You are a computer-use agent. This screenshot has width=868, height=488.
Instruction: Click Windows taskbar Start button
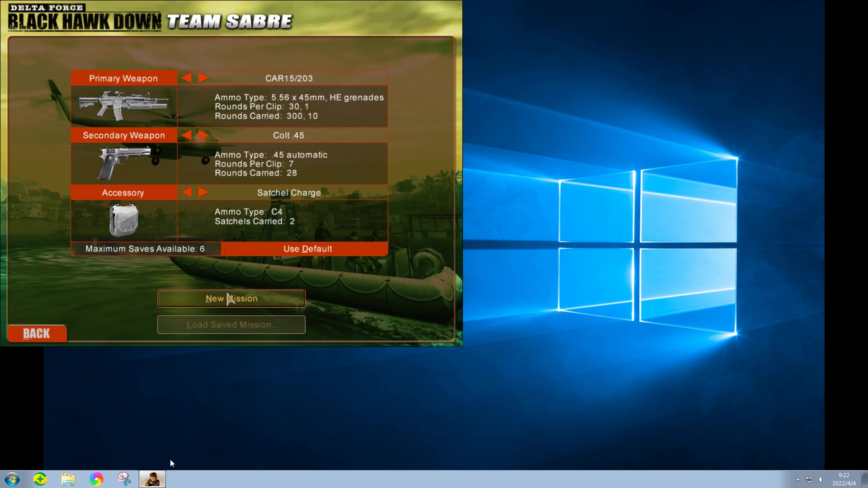click(12, 479)
